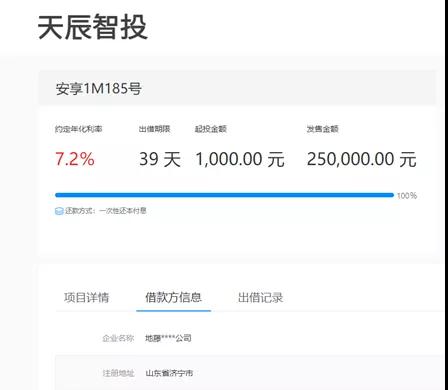Click the 起投金额 label
The width and height of the screenshot is (448, 390).
pyautogui.click(x=211, y=129)
